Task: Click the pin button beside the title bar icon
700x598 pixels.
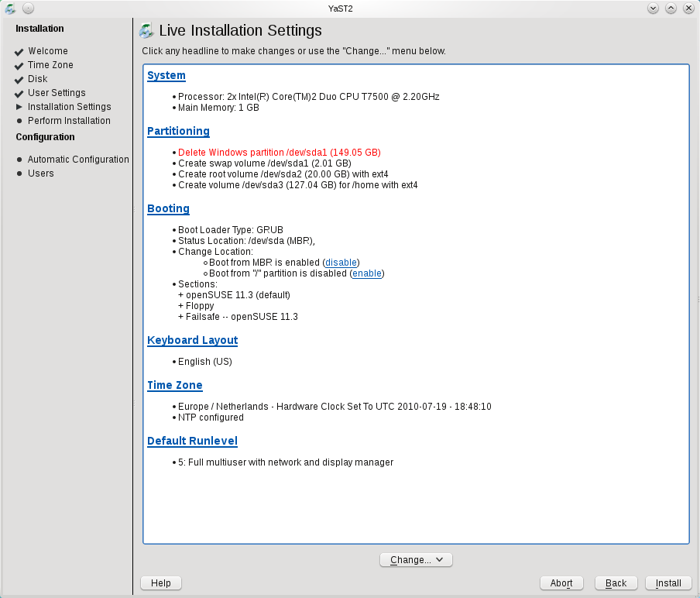Action: click(28, 9)
